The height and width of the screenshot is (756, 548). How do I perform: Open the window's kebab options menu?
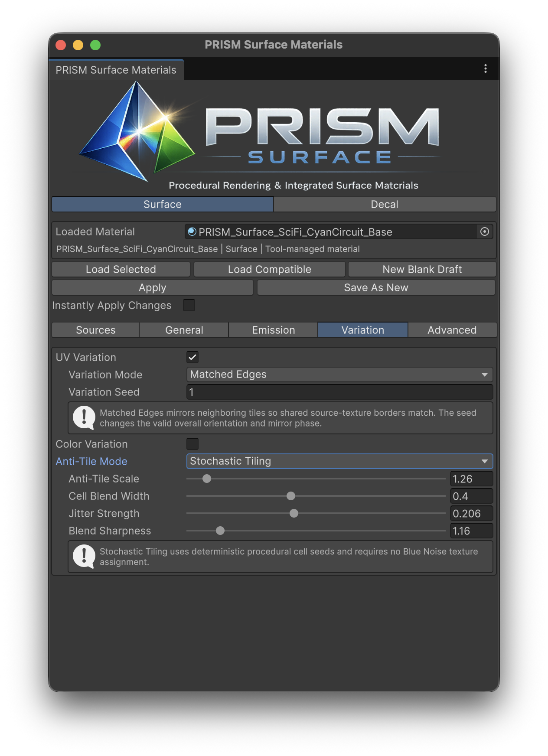[x=485, y=69]
